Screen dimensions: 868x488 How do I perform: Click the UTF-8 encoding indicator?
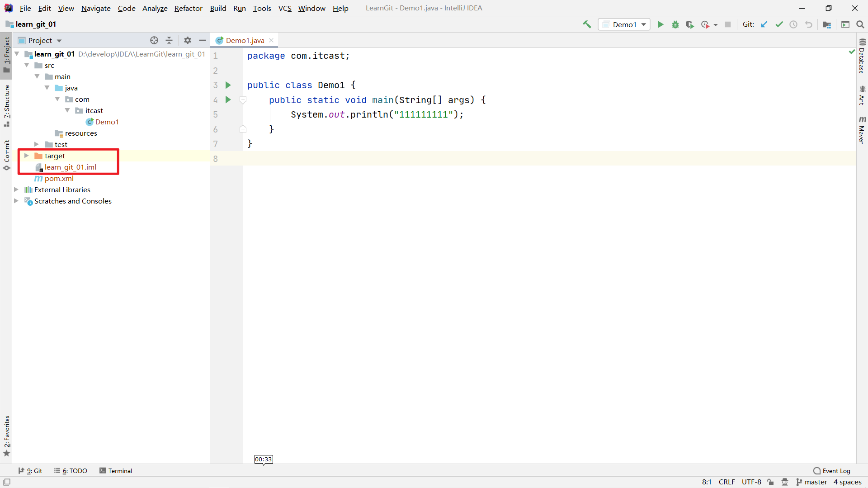pos(751,482)
